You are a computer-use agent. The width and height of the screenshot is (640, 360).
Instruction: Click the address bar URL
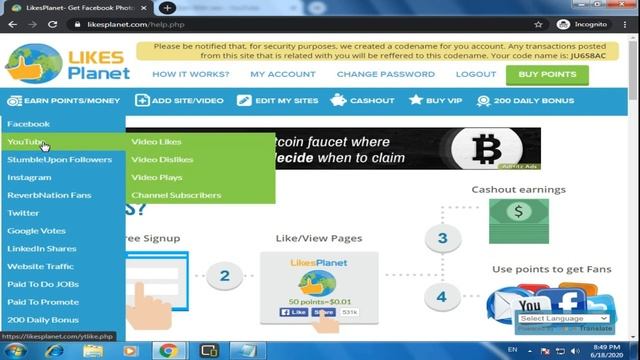136,24
